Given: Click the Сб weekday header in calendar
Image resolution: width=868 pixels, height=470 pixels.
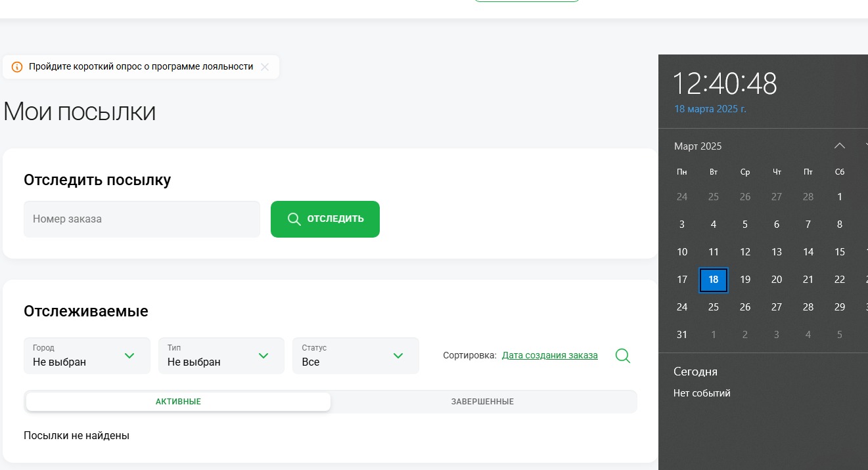Looking at the screenshot, I should point(840,172).
